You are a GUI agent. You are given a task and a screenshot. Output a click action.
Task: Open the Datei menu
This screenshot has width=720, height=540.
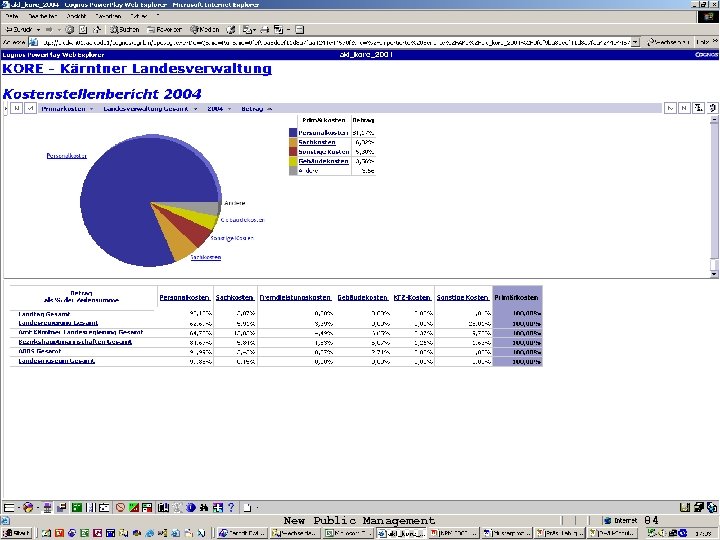tap(12, 16)
